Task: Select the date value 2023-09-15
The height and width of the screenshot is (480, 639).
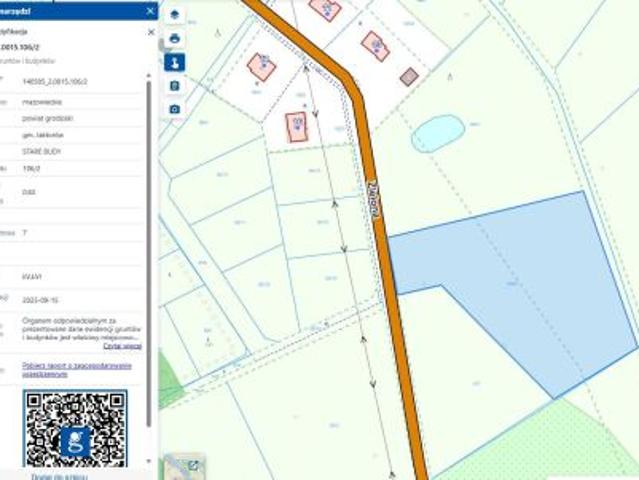Action: pyautogui.click(x=40, y=300)
